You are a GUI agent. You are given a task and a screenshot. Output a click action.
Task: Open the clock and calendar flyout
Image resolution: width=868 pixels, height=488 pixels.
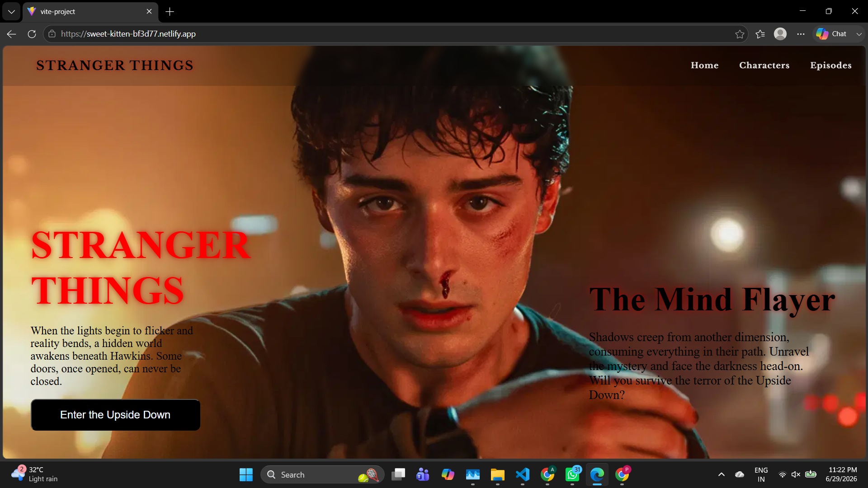841,475
